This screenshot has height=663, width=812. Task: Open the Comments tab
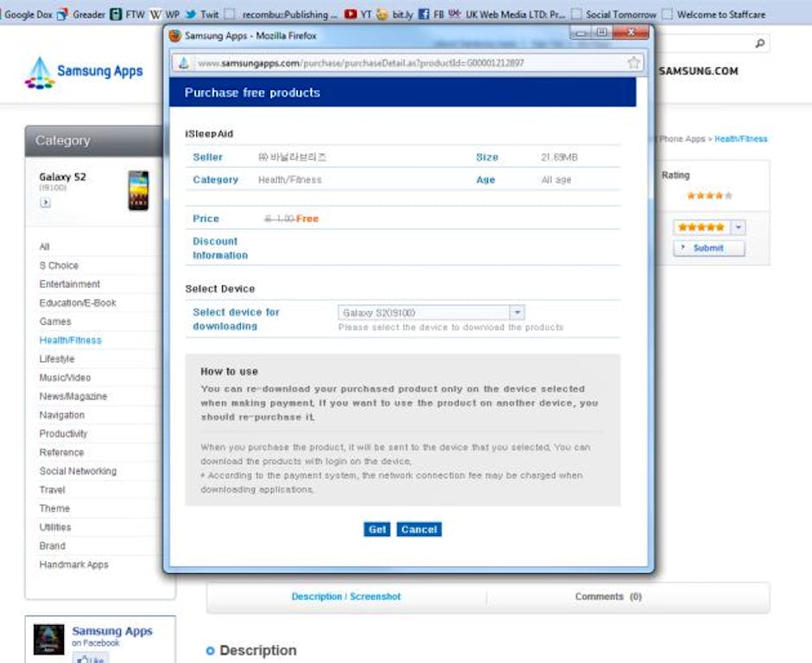point(608,596)
